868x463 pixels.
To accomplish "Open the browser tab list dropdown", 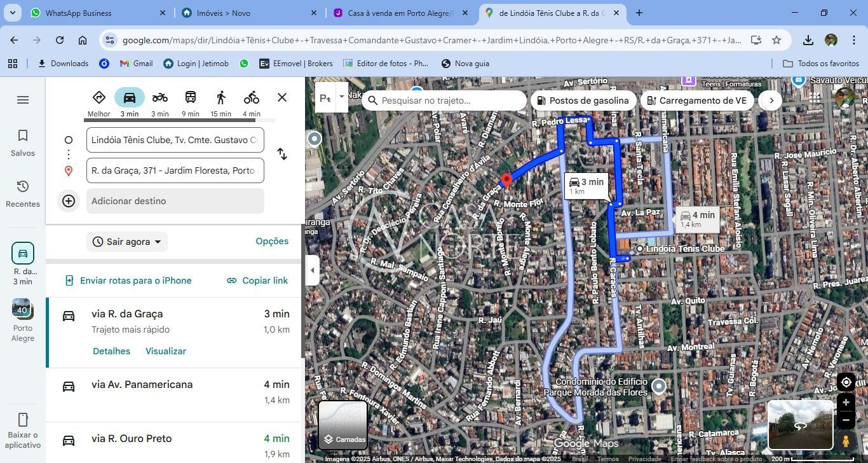I will [x=13, y=13].
